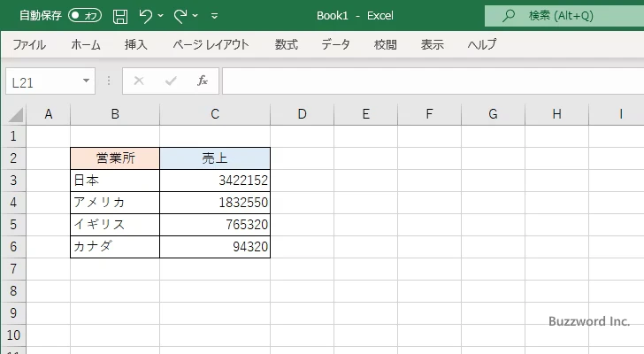Select row 4 header

(13, 203)
